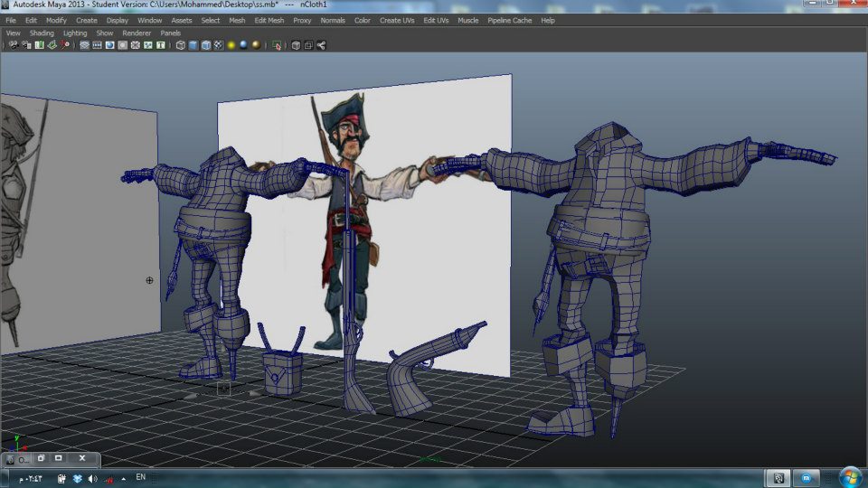Open the Edit Mesh menu
The image size is (868, 488).
coord(269,21)
